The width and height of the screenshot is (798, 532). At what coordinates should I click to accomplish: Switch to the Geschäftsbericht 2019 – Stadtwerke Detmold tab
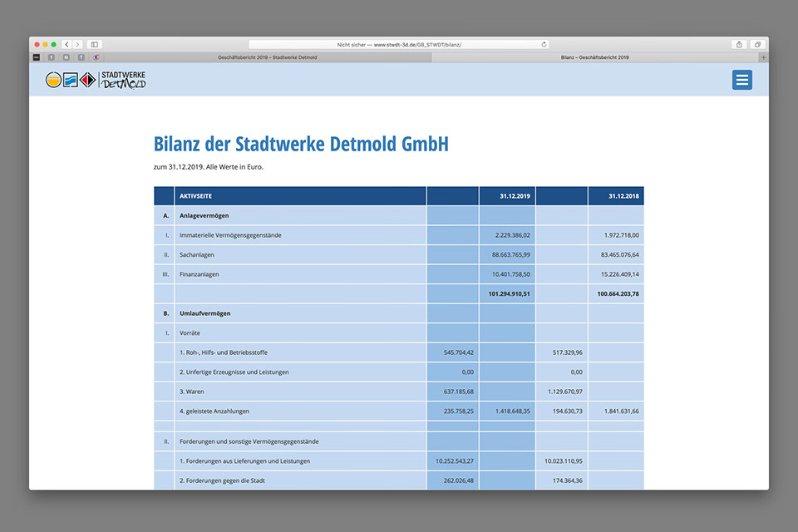[x=266, y=57]
